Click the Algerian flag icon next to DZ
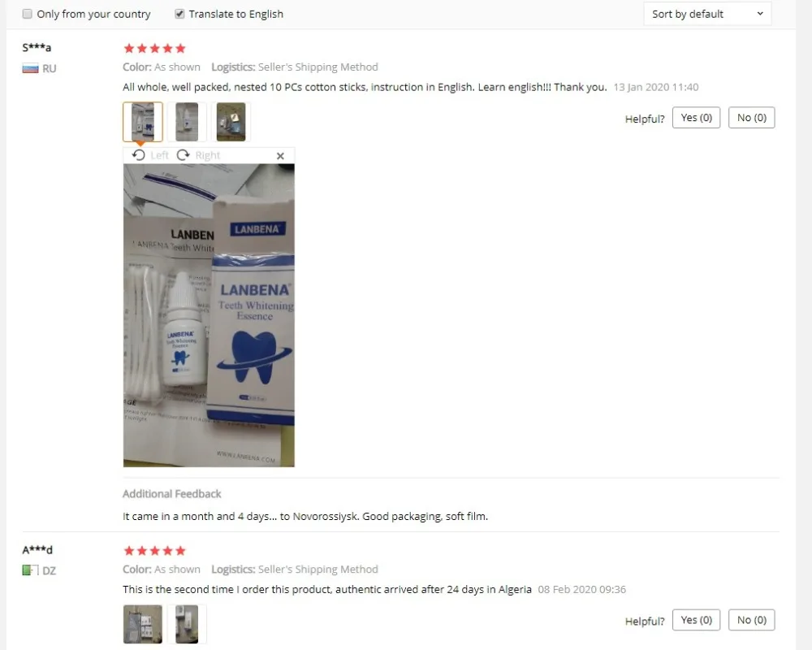This screenshot has height=650, width=812. 31,570
